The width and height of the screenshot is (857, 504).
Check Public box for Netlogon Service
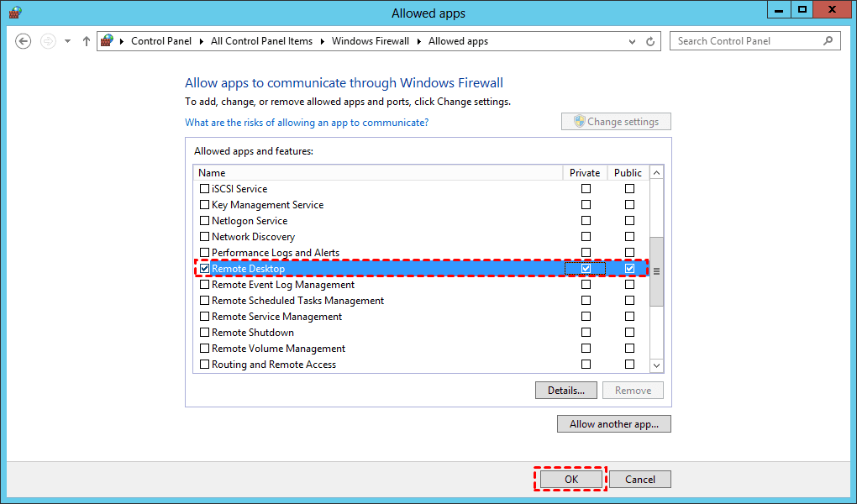[629, 220]
